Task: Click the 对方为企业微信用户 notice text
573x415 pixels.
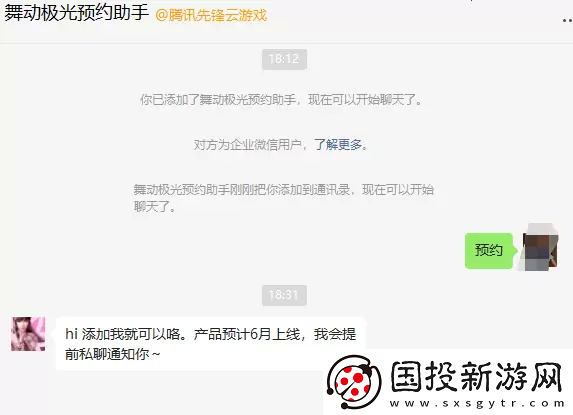Action: point(247,145)
